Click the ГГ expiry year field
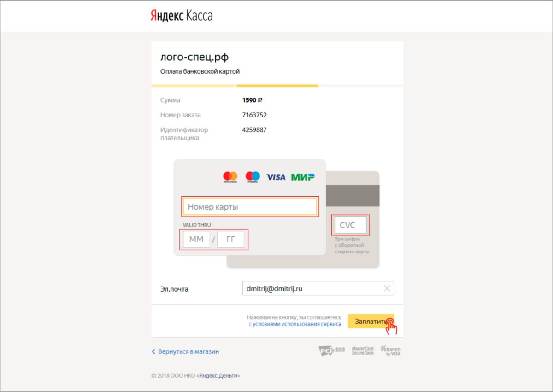 [x=230, y=240]
